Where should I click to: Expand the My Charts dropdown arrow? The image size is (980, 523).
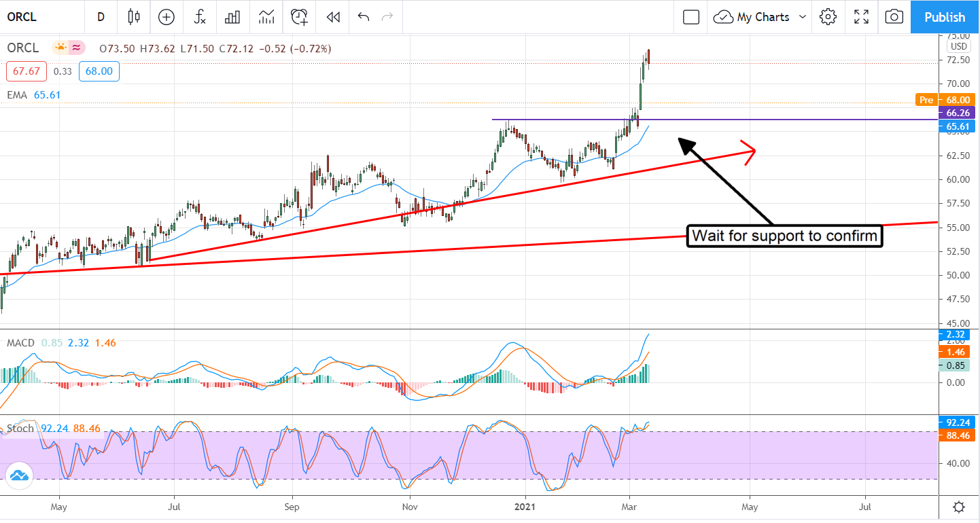tap(803, 17)
